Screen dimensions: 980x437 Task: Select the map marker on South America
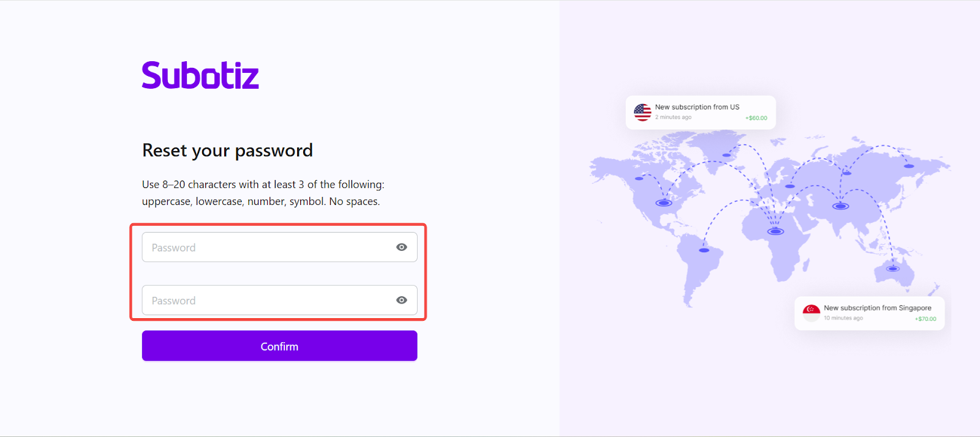click(704, 250)
